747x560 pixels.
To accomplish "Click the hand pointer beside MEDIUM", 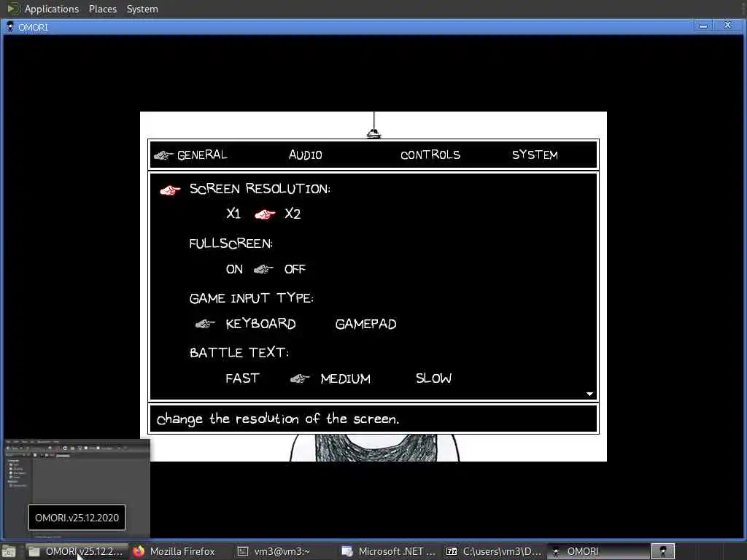I will pos(300,378).
